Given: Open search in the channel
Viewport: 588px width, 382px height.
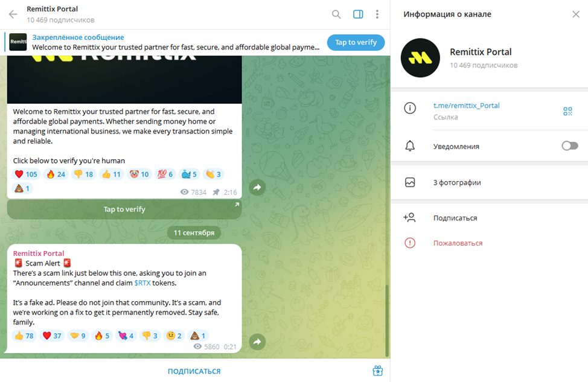Looking at the screenshot, I should [336, 14].
